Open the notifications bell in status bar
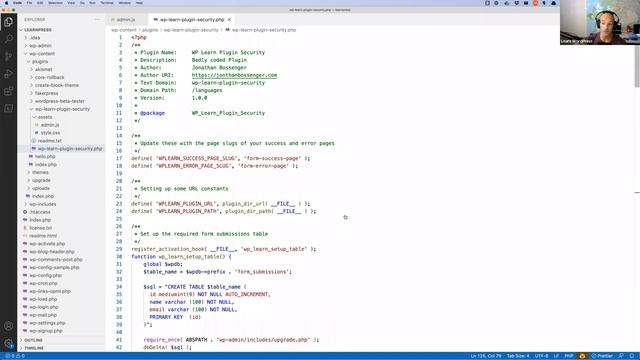Image resolution: width=640 pixels, height=360 pixels. 632,356
